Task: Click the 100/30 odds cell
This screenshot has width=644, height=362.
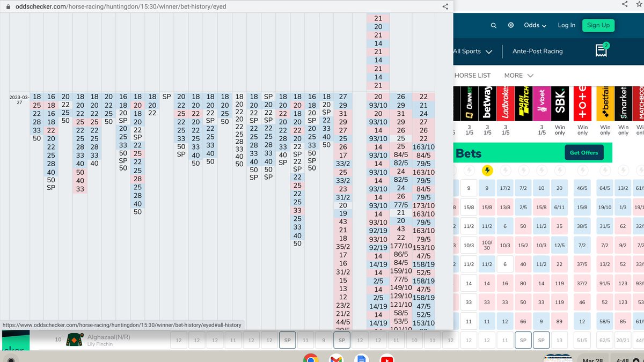Action: tap(487, 245)
